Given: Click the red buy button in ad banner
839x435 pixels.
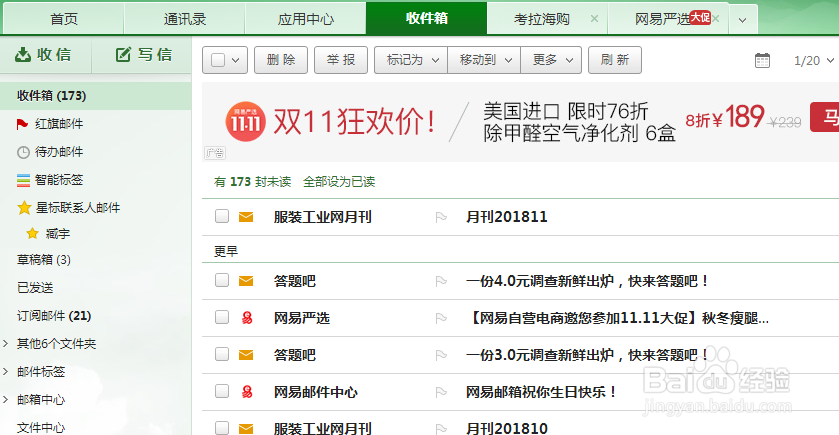Looking at the screenshot, I should tap(825, 117).
